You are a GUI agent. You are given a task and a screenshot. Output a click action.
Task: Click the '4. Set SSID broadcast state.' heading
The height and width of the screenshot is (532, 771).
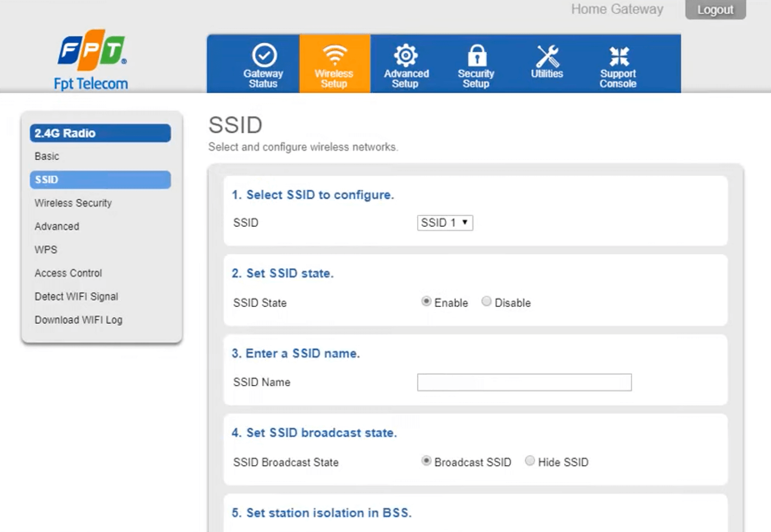314,433
